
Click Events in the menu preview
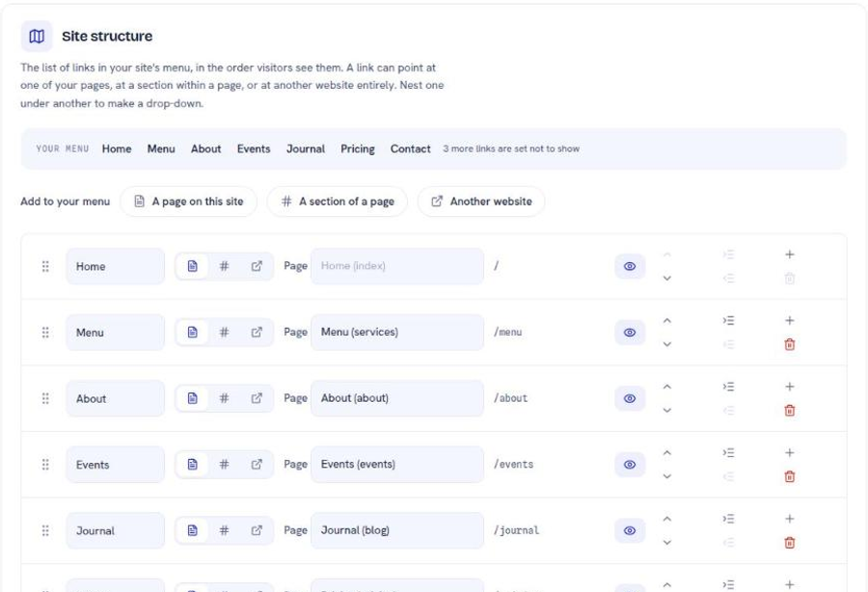[x=254, y=148]
